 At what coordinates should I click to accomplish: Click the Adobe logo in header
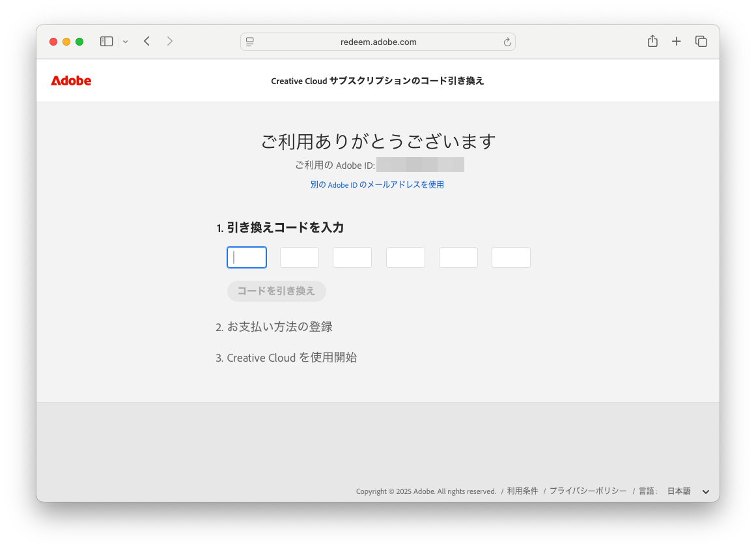pyautogui.click(x=71, y=81)
